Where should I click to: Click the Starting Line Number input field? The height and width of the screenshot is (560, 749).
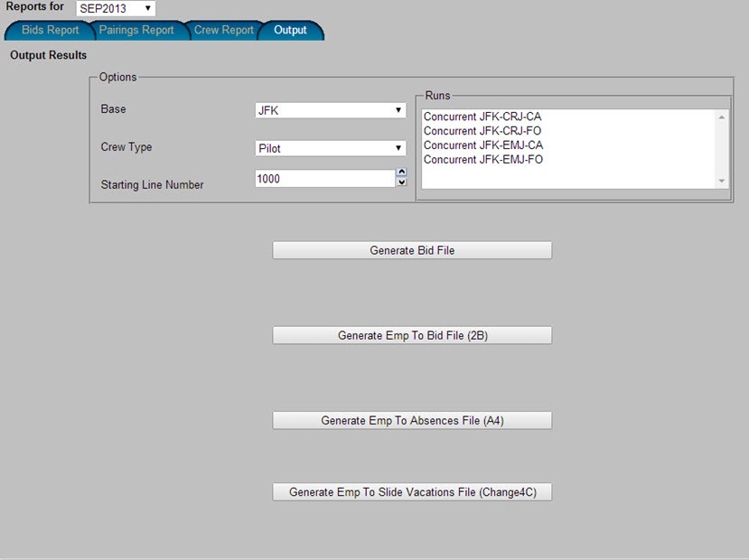pyautogui.click(x=325, y=179)
